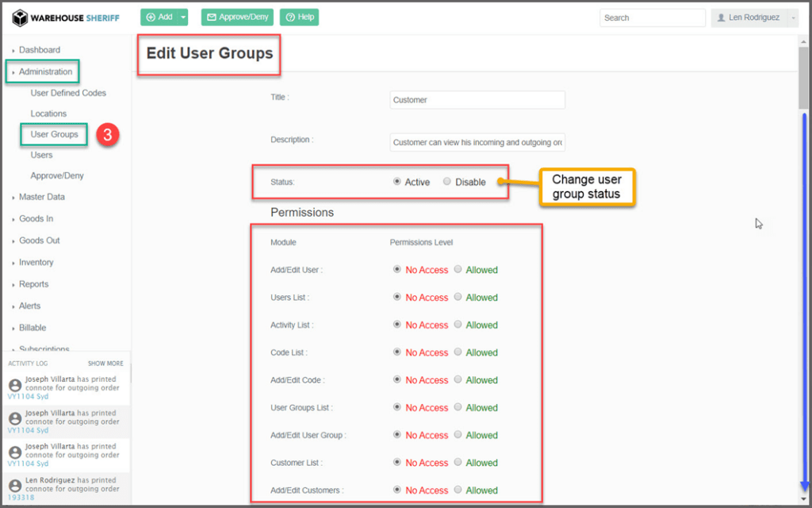Expand the Goods In sidebar section
Screen dimensions: 812x508
point(36,219)
